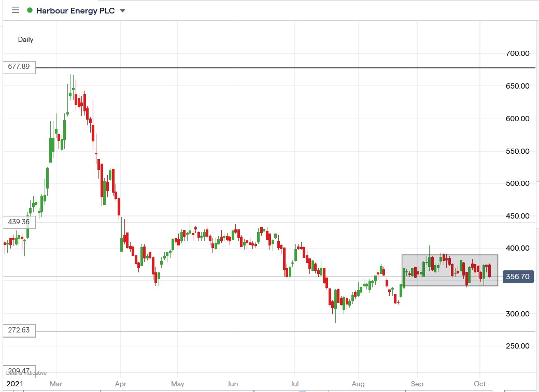The height and width of the screenshot is (392, 539).
Task: Click the 272.63 support level label
Action: pyautogui.click(x=19, y=330)
